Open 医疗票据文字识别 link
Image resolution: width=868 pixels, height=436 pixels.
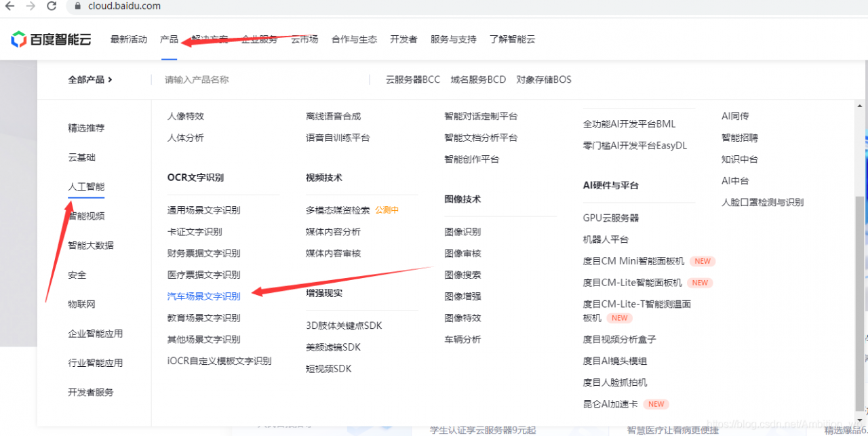203,275
